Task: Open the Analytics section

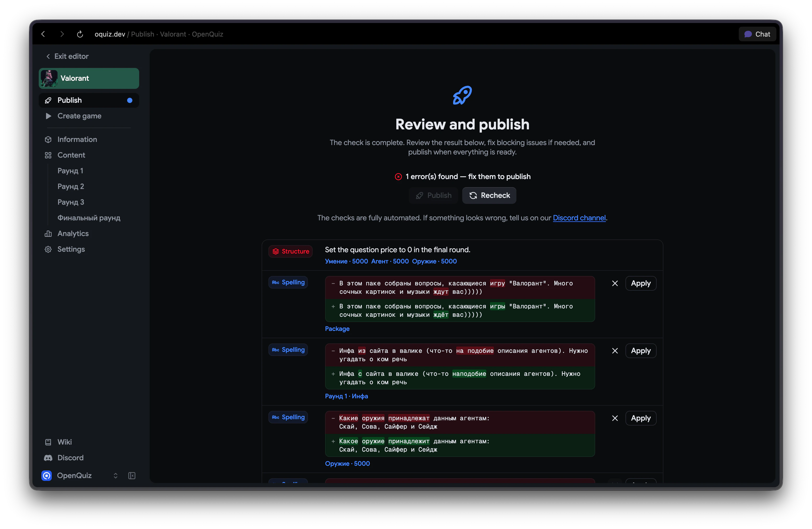Action: 89,233
